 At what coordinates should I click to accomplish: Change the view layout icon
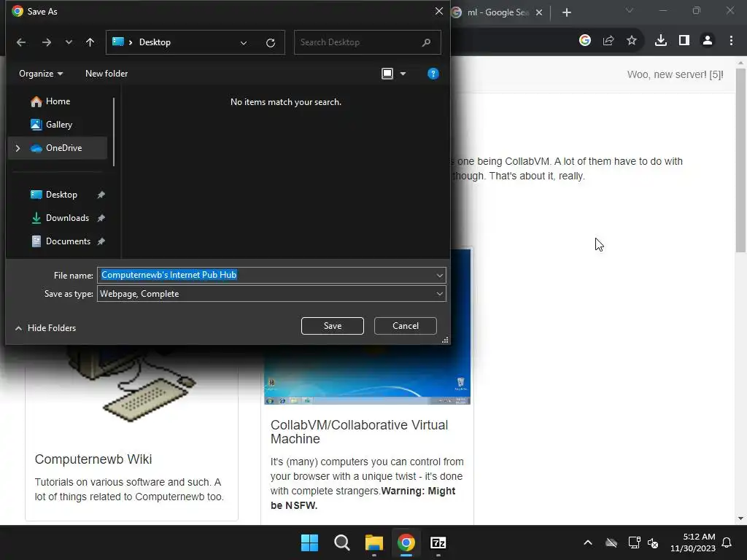coord(387,74)
